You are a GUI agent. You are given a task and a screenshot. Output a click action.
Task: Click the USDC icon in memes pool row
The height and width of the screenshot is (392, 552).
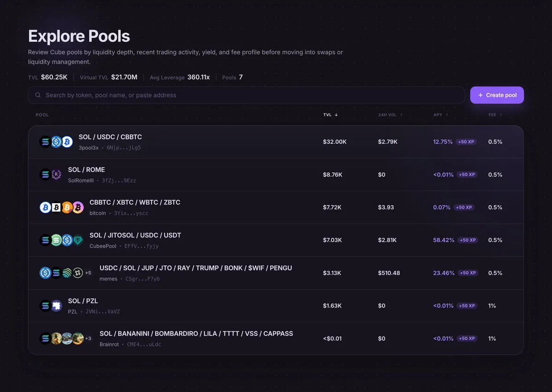46,273
